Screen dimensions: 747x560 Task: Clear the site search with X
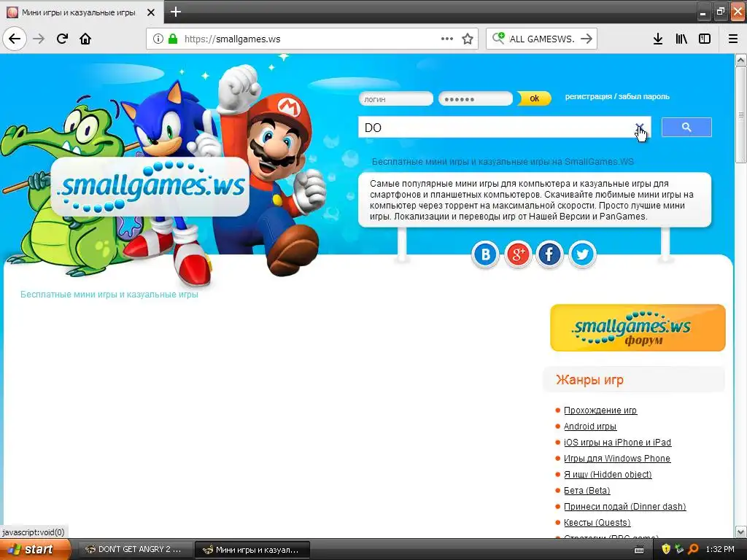(x=639, y=127)
